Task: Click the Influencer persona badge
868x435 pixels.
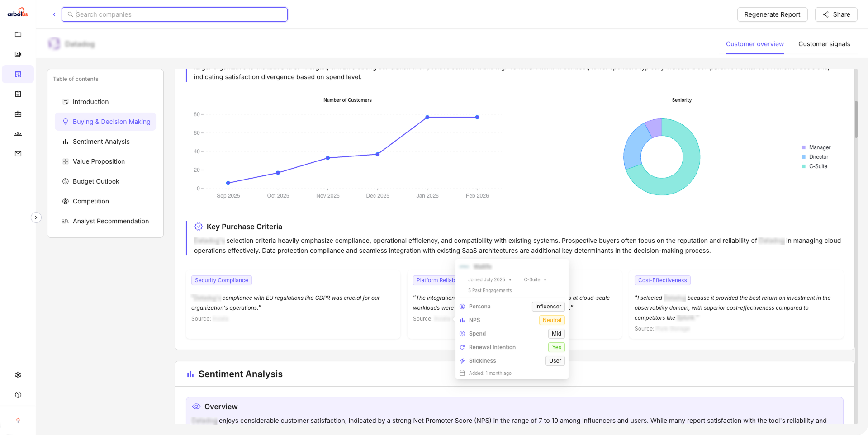Action: [548, 307]
